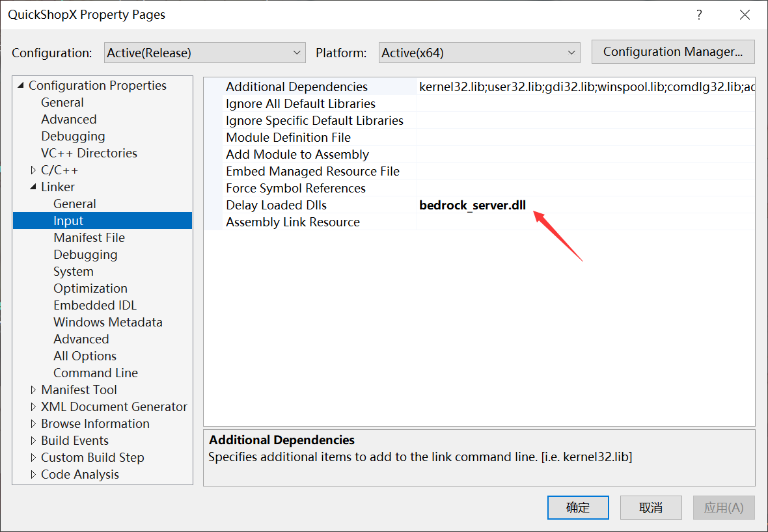Collapse the Configuration Properties root node
The width and height of the screenshot is (768, 532).
click(x=20, y=85)
